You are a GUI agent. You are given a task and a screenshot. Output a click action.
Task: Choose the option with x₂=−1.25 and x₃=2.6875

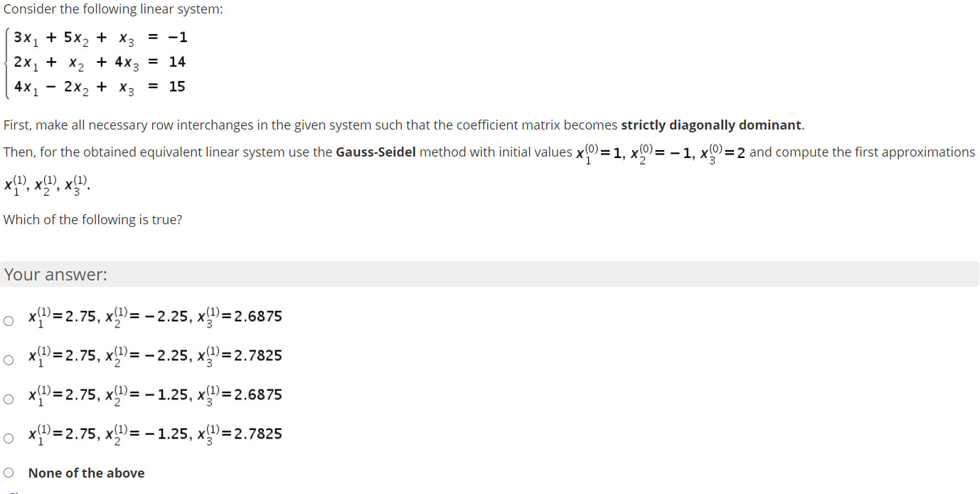[x=9, y=399]
